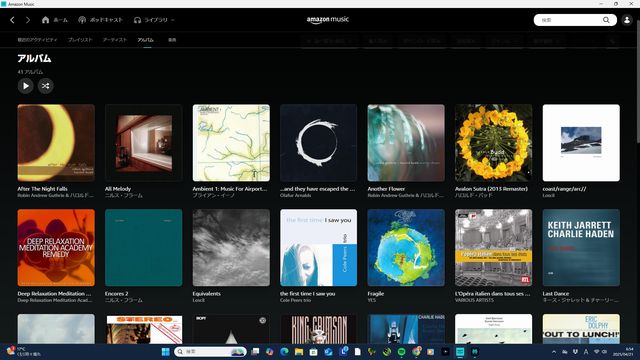The image size is (640, 360).
Task: Open artist Ólafur Arnalds link
Action: [x=296, y=196]
